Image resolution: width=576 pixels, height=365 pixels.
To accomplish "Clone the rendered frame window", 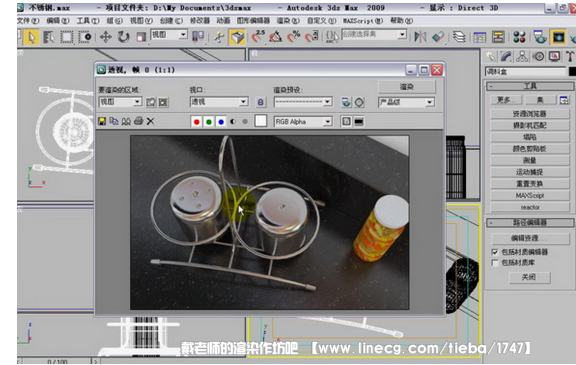I will point(126,121).
